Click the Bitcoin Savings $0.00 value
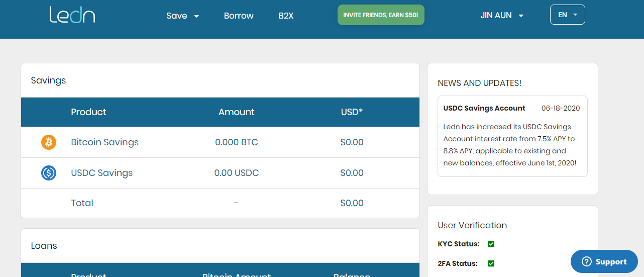The image size is (644, 277). click(x=352, y=142)
